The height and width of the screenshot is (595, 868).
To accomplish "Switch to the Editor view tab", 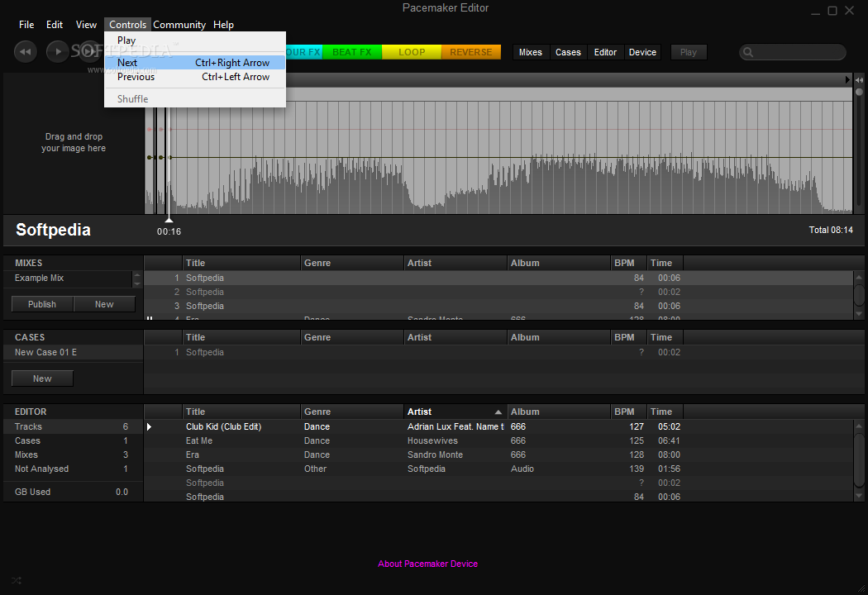I will pyautogui.click(x=605, y=52).
